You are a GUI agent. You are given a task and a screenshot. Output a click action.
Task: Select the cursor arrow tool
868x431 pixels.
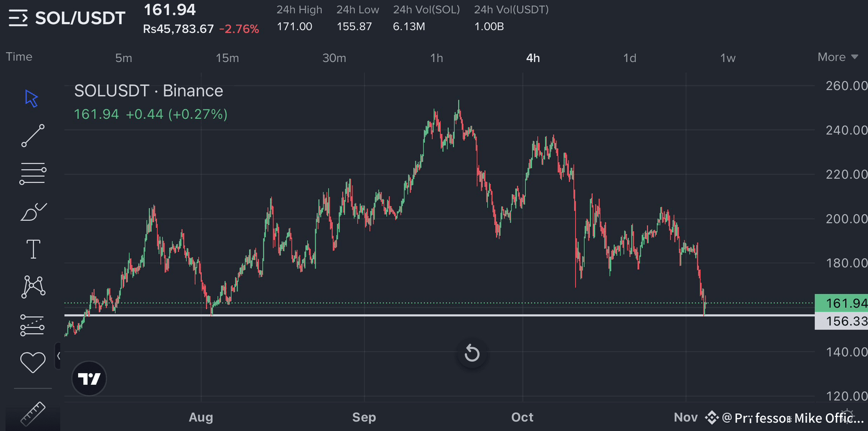click(32, 98)
